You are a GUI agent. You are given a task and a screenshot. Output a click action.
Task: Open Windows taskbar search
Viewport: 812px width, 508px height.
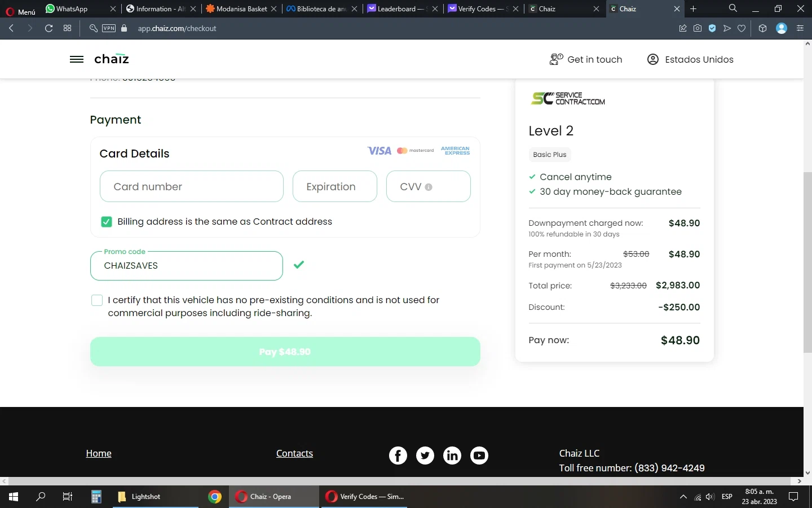(41, 497)
